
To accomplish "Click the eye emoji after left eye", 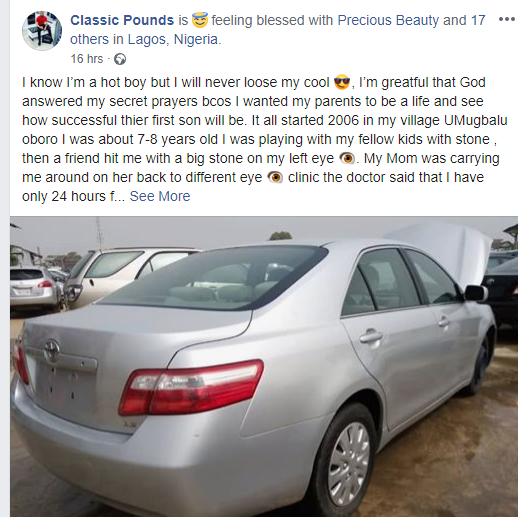I will point(347,159).
